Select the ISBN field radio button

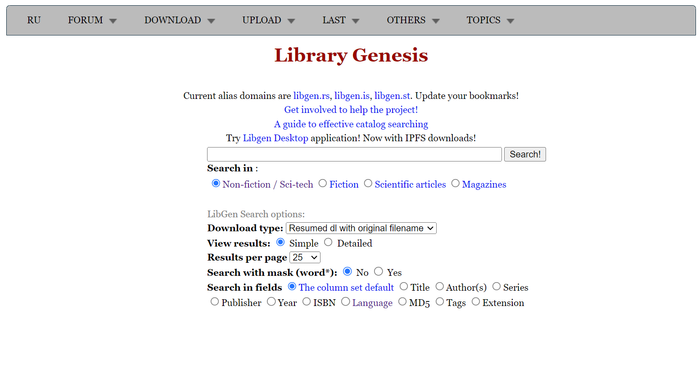pyautogui.click(x=306, y=302)
